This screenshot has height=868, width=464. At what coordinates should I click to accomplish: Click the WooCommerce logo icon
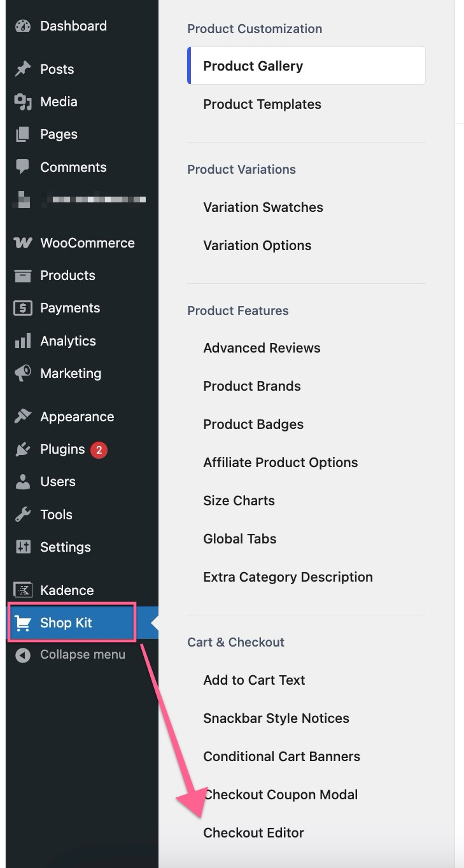coord(23,243)
